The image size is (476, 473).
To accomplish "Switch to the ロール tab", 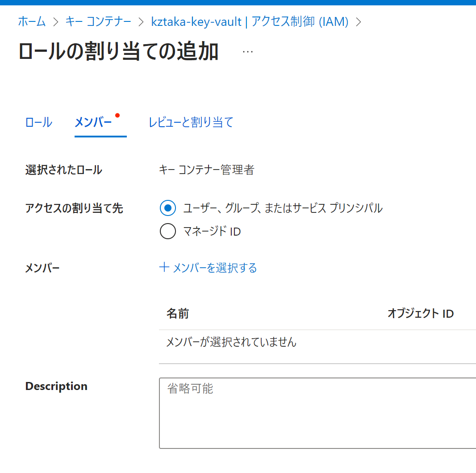I will [x=39, y=122].
